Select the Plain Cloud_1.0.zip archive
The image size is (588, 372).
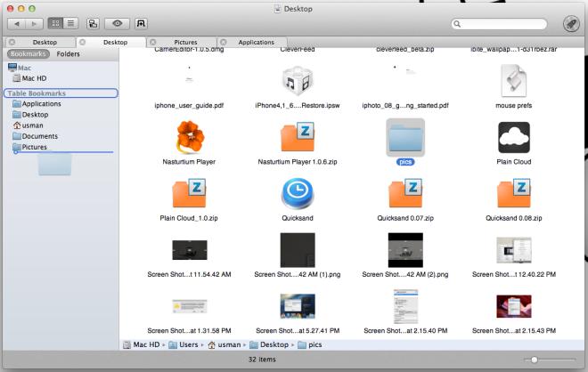pos(189,193)
